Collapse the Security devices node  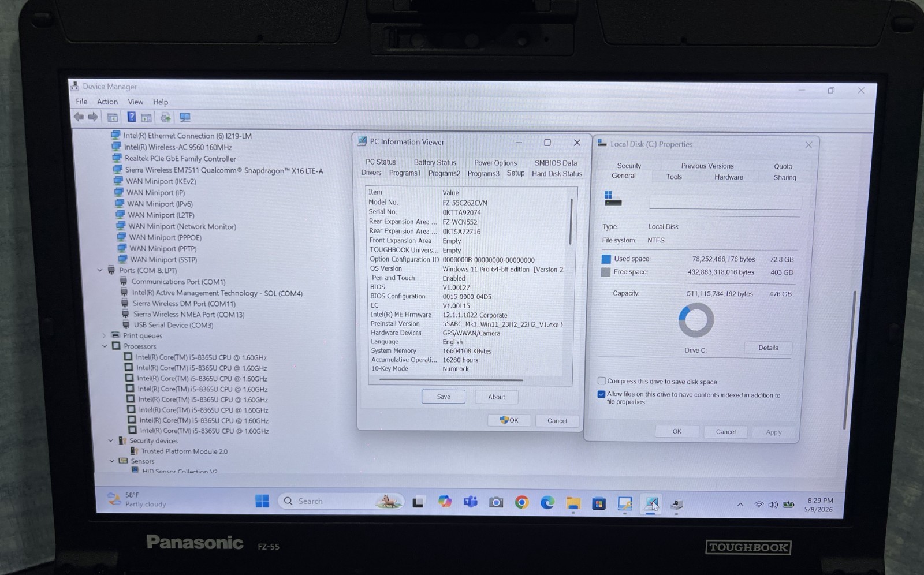tap(111, 440)
